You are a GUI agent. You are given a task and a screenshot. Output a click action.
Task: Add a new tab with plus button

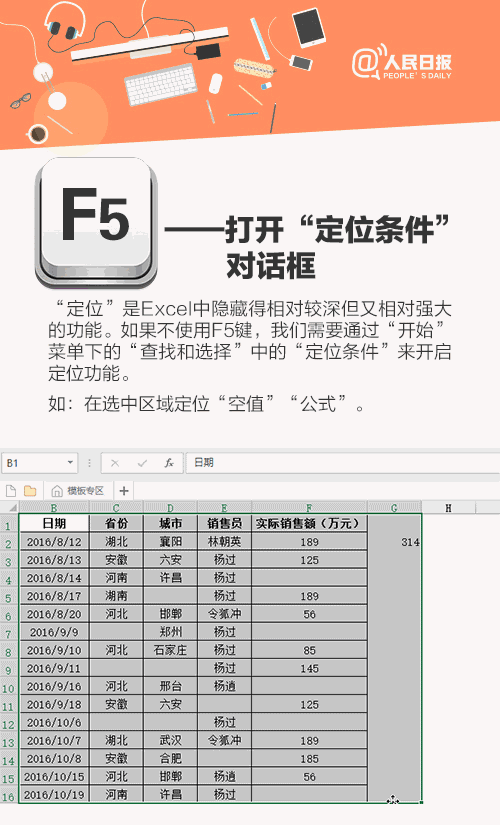[x=124, y=491]
